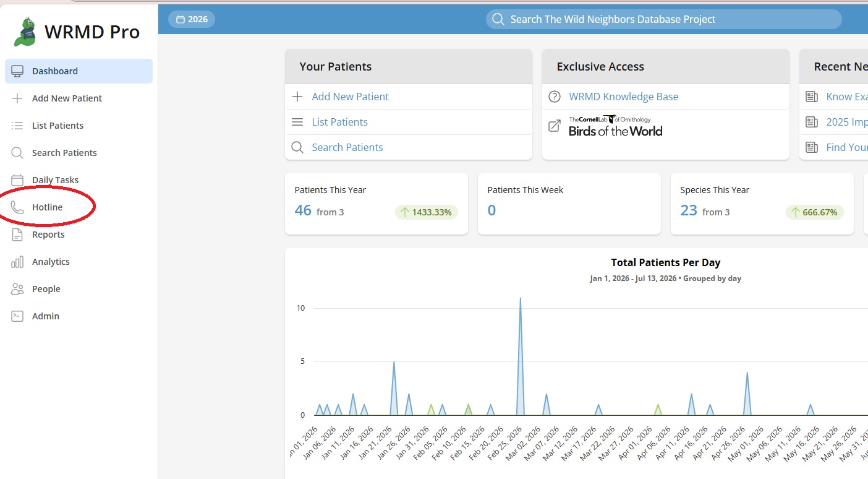Open the WRMD Knowledge Base link
Screen dimensions: 868x479
624,97
